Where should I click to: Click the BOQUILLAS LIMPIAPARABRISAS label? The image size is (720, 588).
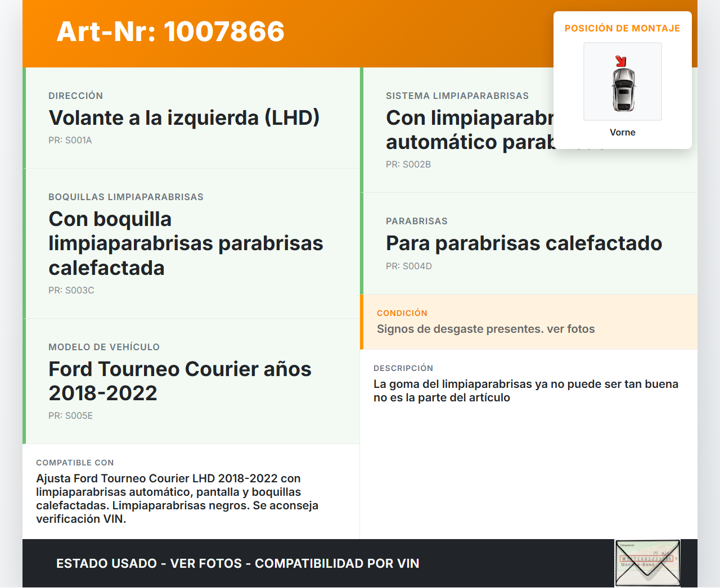tap(126, 197)
